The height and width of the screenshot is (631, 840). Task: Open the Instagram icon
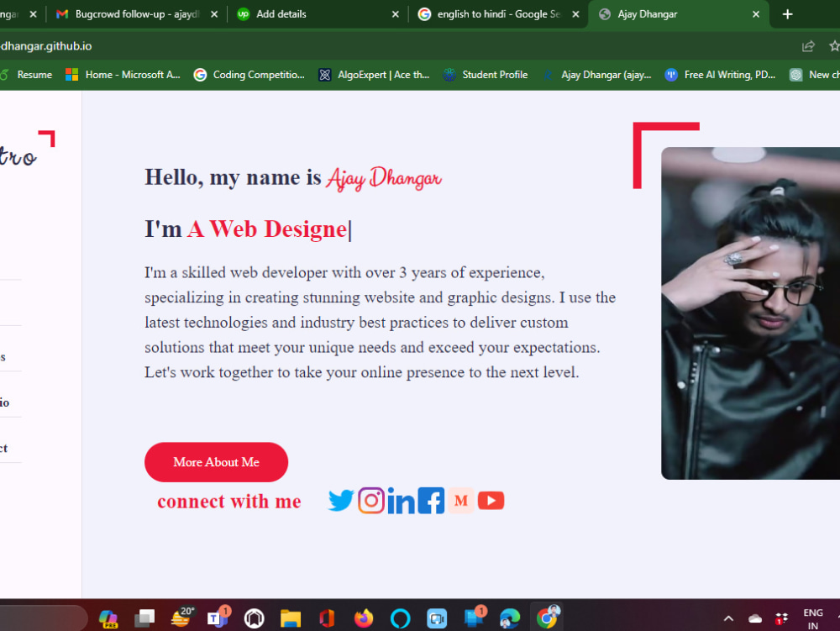[x=370, y=501]
